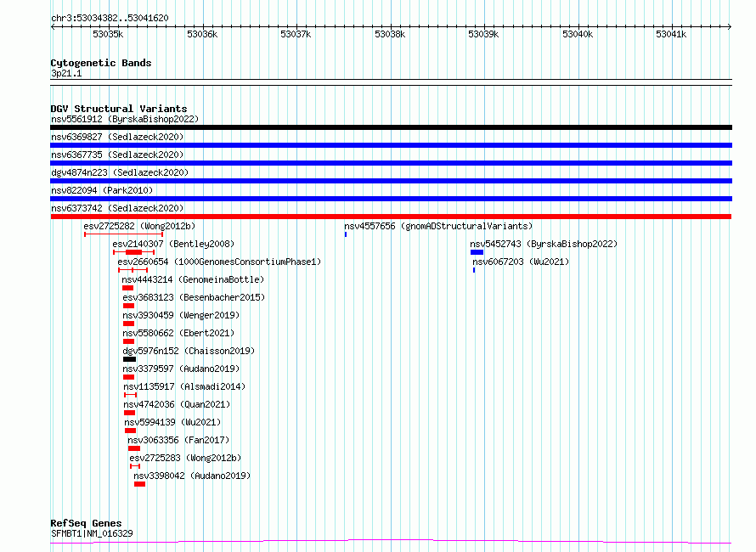756x552 pixels.
Task: Open nsv5994139 (Wu2021) label
Action: point(172,422)
